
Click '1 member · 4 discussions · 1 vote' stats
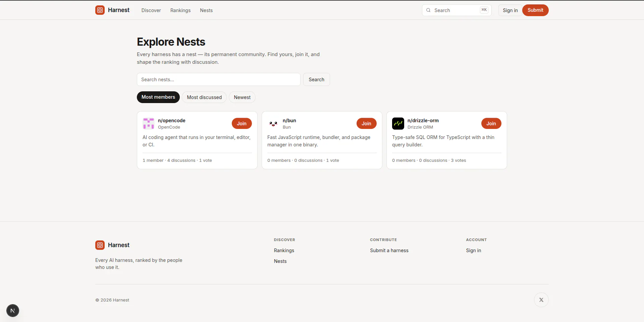pyautogui.click(x=177, y=160)
